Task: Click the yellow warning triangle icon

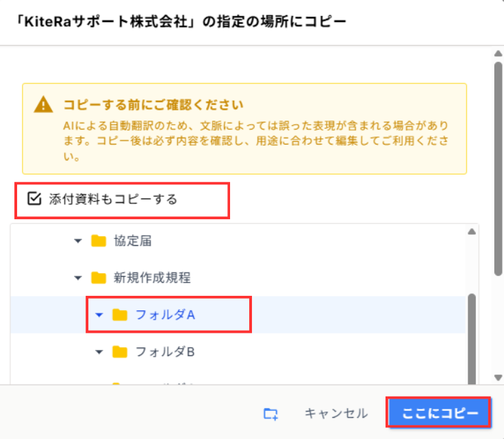Action: 43,105
